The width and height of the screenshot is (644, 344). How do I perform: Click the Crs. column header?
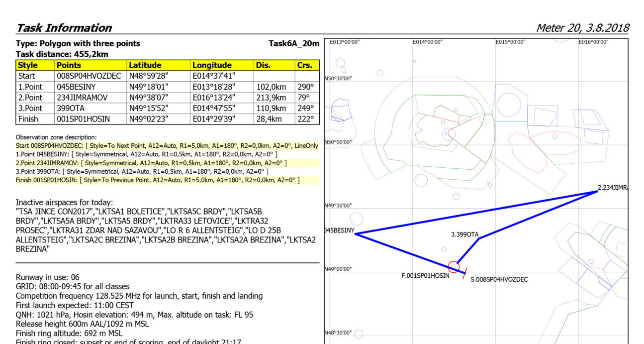tap(304, 65)
